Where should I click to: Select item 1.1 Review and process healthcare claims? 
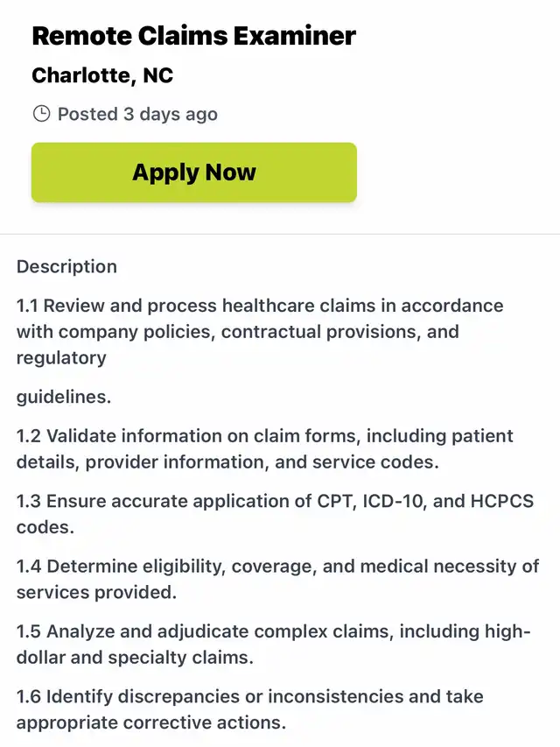click(x=260, y=332)
